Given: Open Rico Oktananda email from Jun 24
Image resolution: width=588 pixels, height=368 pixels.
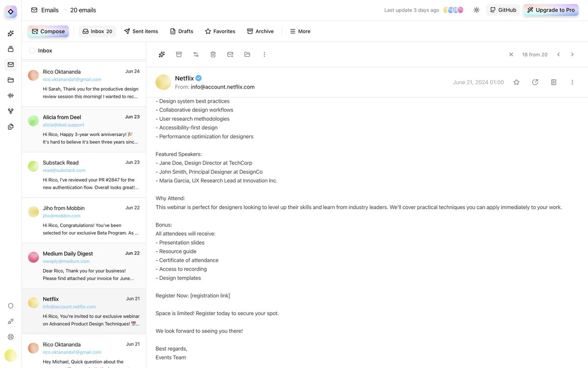Looking at the screenshot, I should click(84, 84).
